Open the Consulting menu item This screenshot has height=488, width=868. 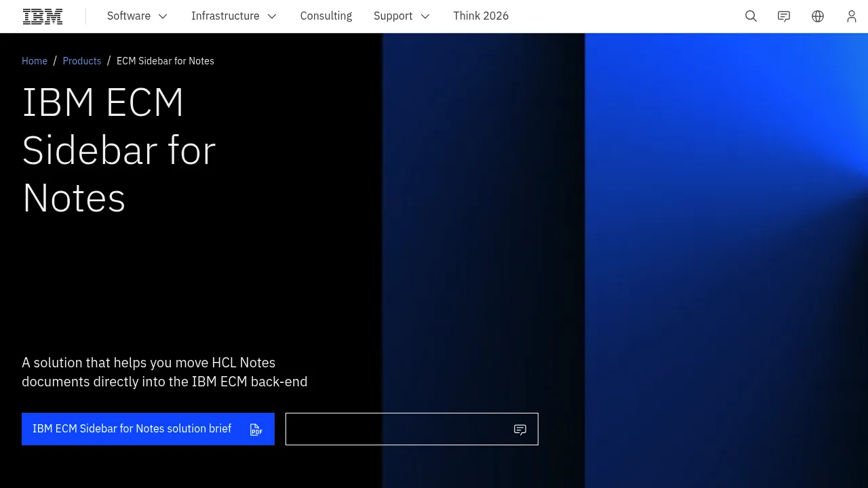(x=326, y=16)
